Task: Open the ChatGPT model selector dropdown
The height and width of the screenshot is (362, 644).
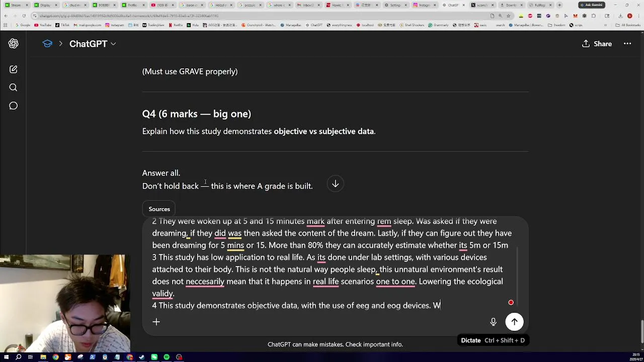Action: (x=93, y=44)
